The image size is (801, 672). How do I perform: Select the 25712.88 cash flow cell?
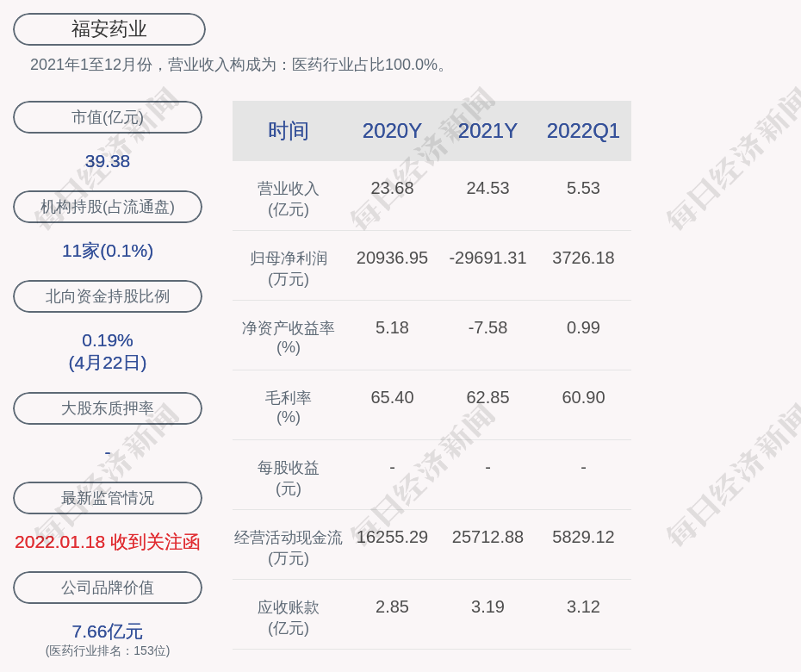(x=487, y=537)
